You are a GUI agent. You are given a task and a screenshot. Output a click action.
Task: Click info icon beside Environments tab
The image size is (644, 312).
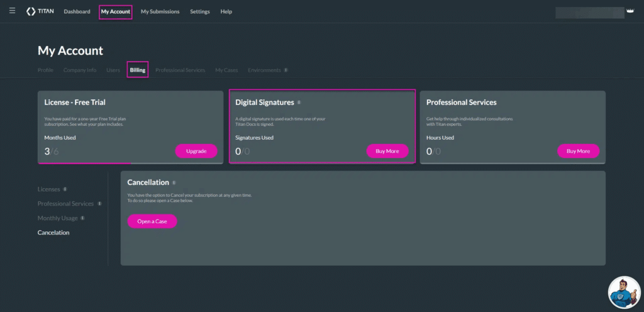(x=286, y=70)
